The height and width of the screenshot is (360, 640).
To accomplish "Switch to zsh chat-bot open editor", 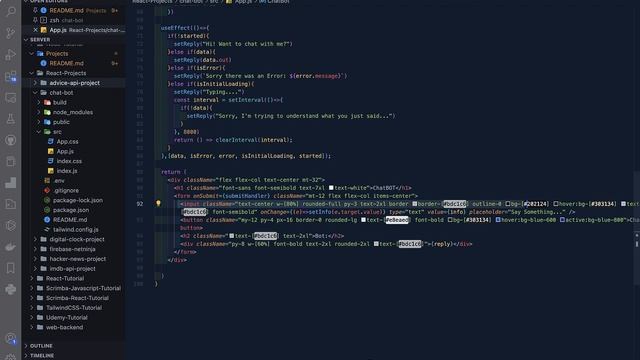I will pyautogui.click(x=74, y=20).
